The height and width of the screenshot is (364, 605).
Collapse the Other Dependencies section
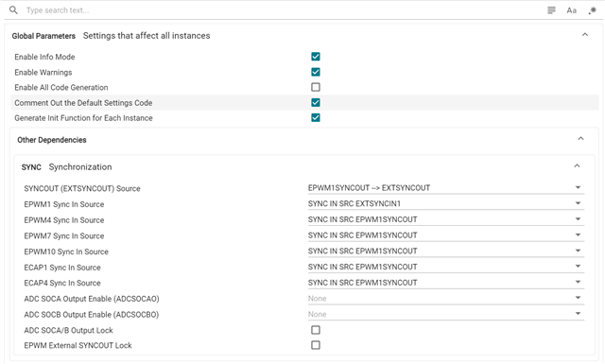point(580,139)
